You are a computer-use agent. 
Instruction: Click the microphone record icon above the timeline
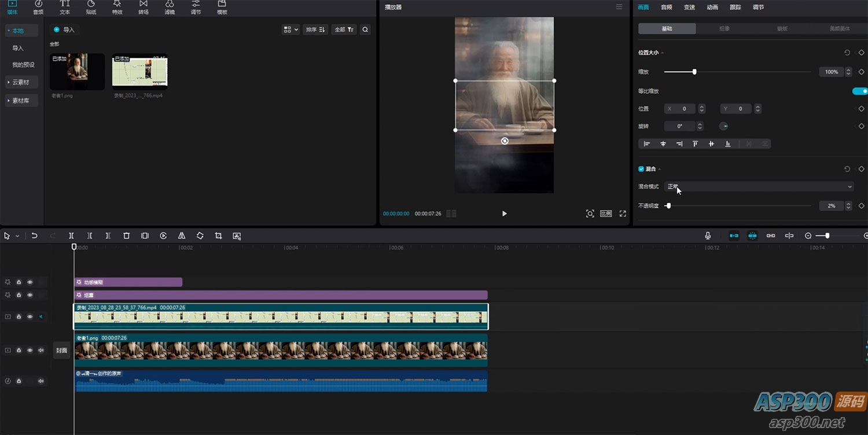(707, 236)
